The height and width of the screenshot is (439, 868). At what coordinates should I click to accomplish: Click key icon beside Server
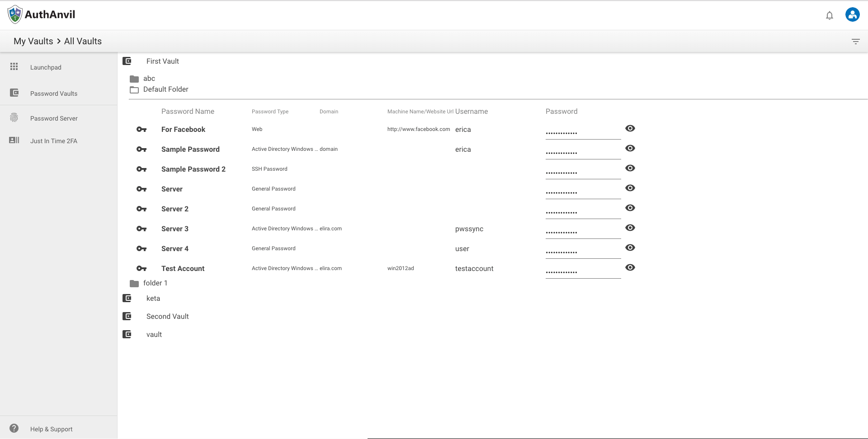click(x=142, y=189)
